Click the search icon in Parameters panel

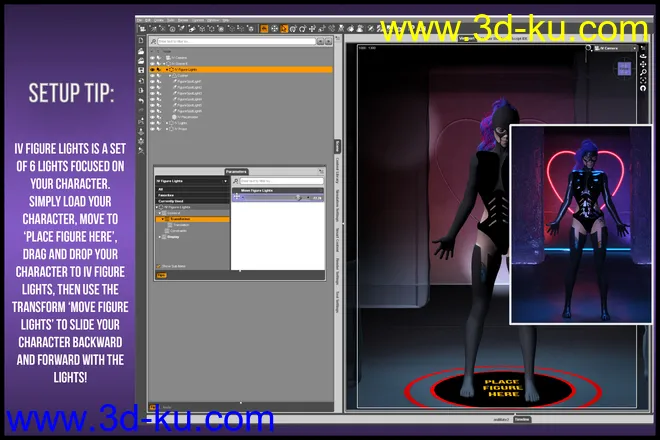pos(237,182)
